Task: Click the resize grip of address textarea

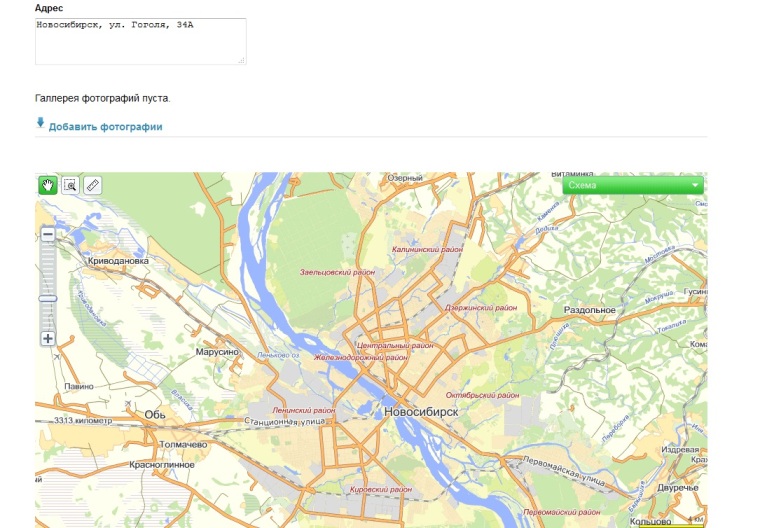Action: pyautogui.click(x=242, y=60)
